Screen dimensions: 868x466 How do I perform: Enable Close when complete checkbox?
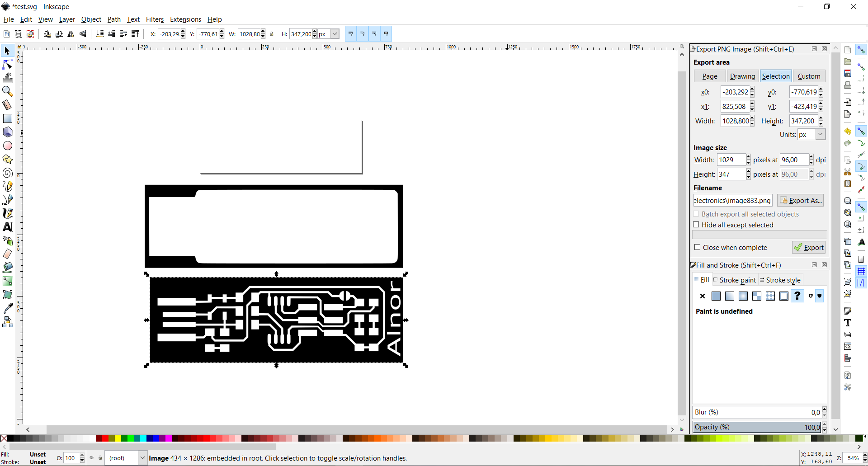697,247
